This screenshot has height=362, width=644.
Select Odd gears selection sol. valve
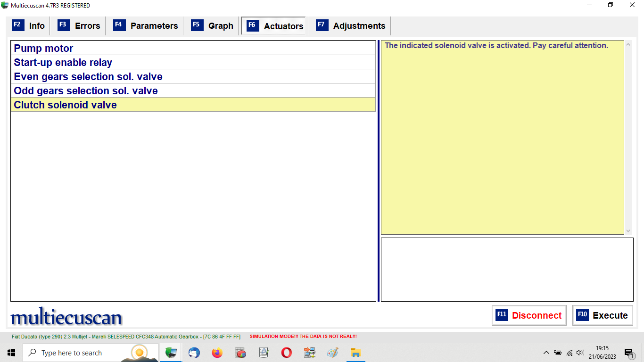193,90
